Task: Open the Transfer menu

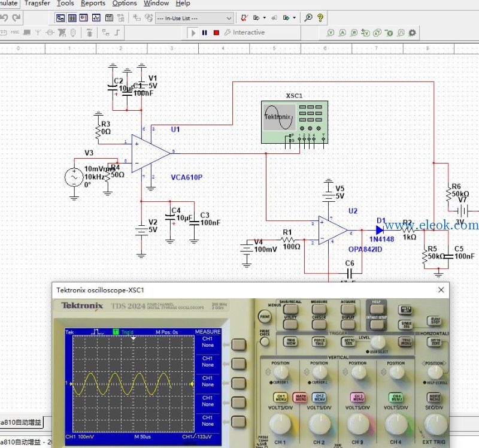Action: (37, 4)
